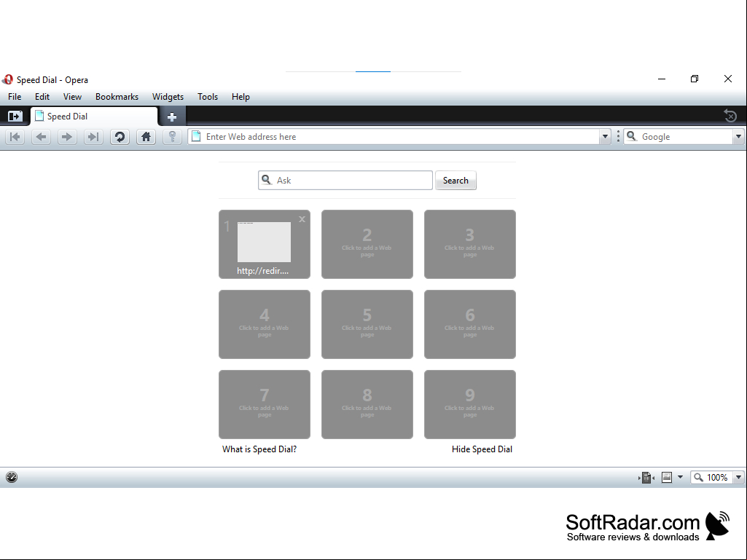Add a web page to slot 7
Viewport: 747px width, 560px height.
(265, 404)
